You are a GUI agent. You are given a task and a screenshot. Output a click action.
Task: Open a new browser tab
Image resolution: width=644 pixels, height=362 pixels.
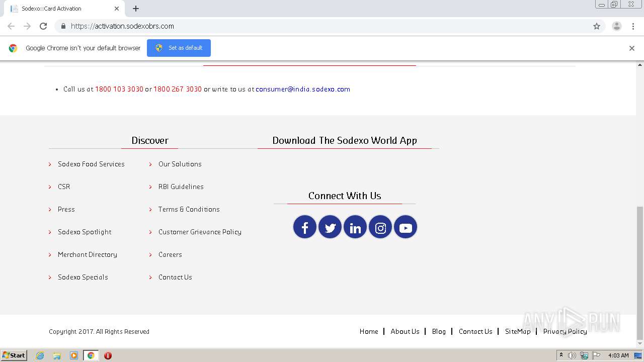pos(136,9)
